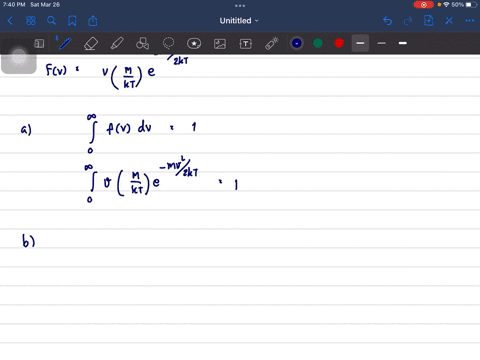Tap the floating assistive touch button
The height and width of the screenshot is (360, 480).
click(x=19, y=57)
